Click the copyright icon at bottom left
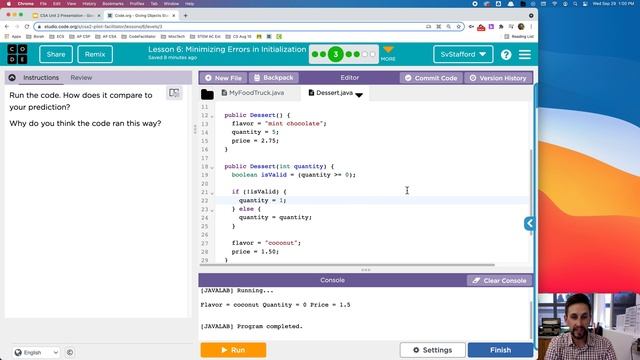 (x=70, y=352)
